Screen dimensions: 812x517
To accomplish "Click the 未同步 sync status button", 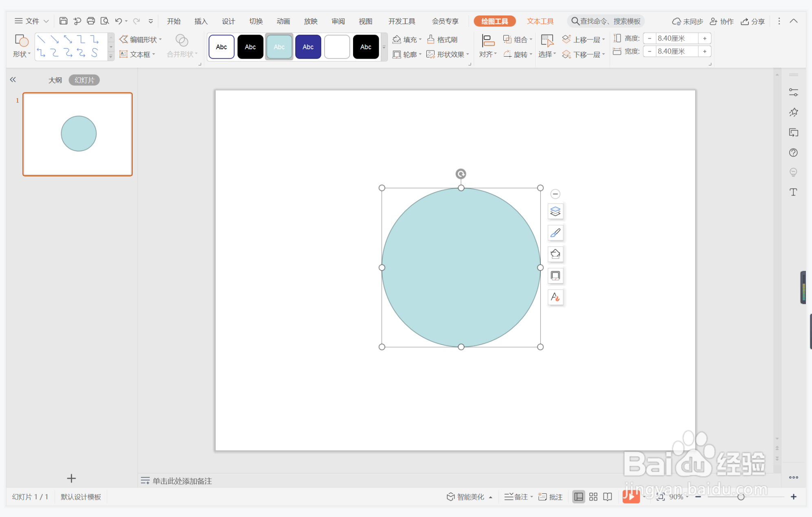I will (687, 21).
